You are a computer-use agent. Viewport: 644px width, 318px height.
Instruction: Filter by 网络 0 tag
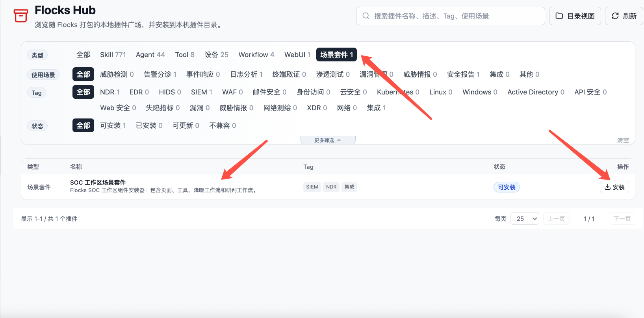pyautogui.click(x=347, y=108)
